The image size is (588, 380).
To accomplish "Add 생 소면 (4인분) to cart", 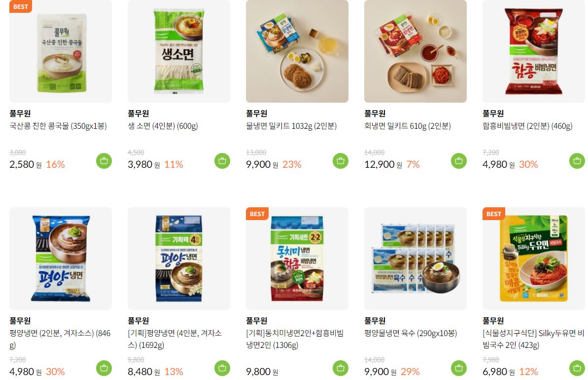I will tap(222, 161).
